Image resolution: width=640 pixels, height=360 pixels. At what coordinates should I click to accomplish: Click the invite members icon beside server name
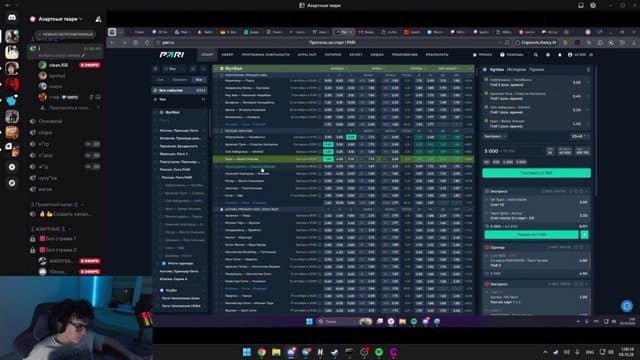(x=98, y=19)
